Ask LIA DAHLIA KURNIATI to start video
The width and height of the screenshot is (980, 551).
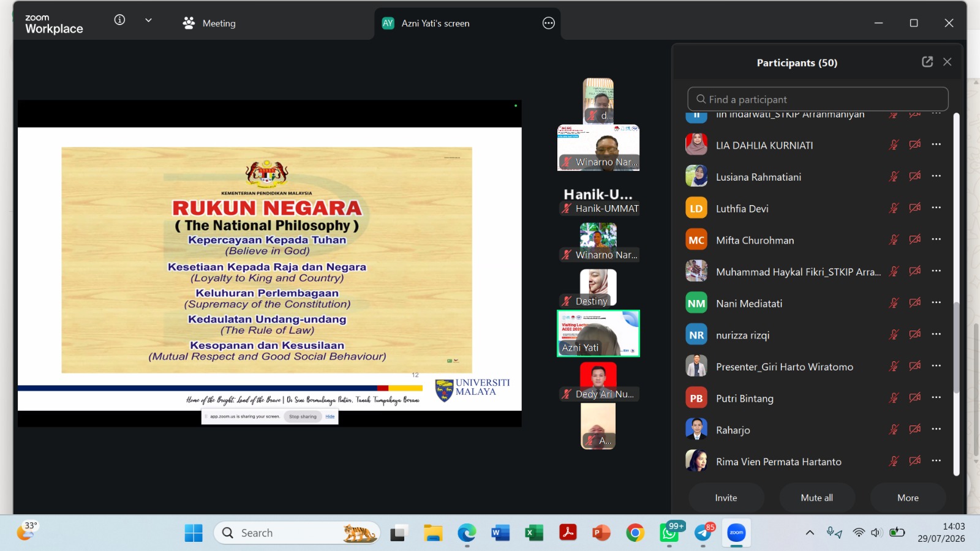(x=915, y=144)
